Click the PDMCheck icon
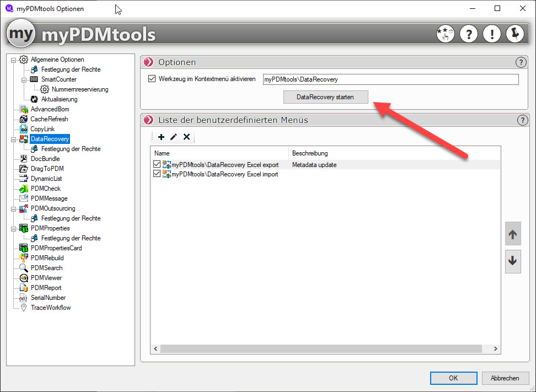 click(x=24, y=189)
